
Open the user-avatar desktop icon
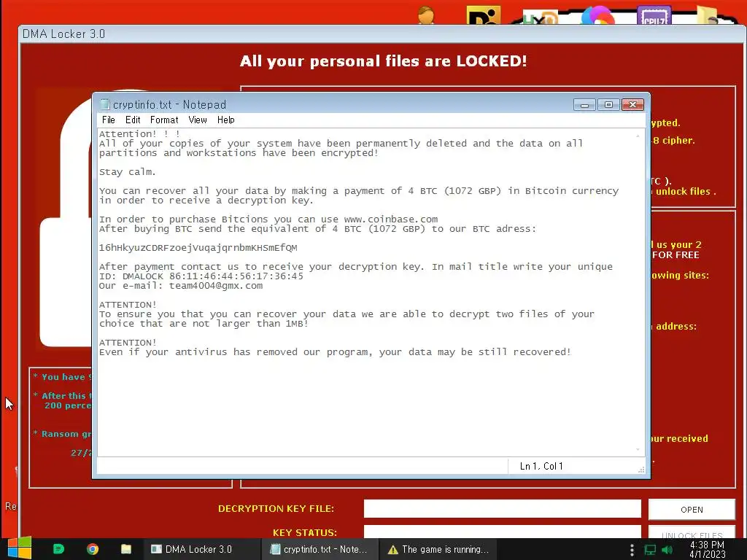[x=426, y=15]
